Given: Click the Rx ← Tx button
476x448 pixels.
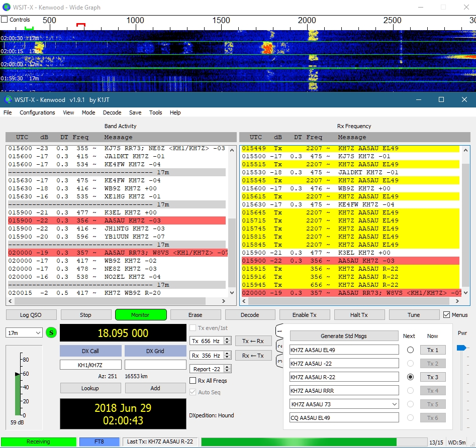Looking at the screenshot, I should click(x=253, y=355).
